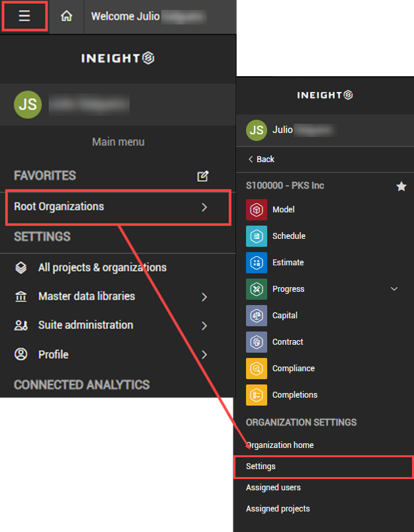Open the Estimate application icon

tap(256, 263)
